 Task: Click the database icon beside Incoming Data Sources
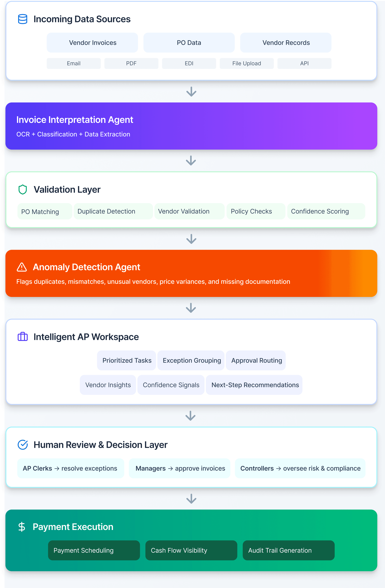coord(22,19)
